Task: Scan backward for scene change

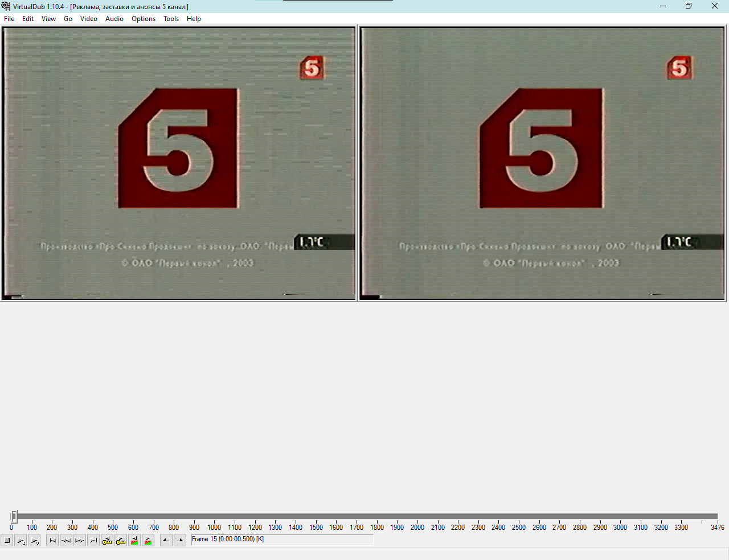Action: 134,540
